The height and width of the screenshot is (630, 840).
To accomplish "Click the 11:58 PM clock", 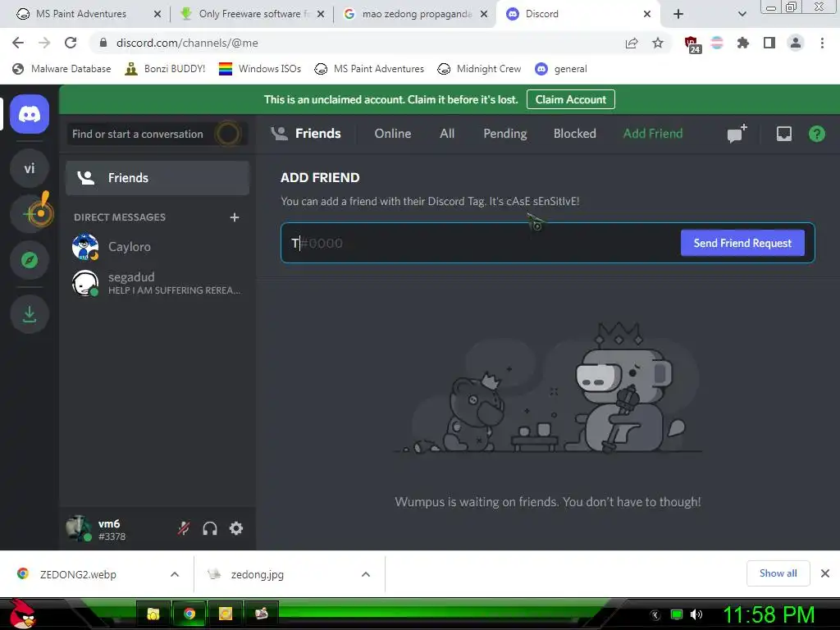I will click(769, 614).
